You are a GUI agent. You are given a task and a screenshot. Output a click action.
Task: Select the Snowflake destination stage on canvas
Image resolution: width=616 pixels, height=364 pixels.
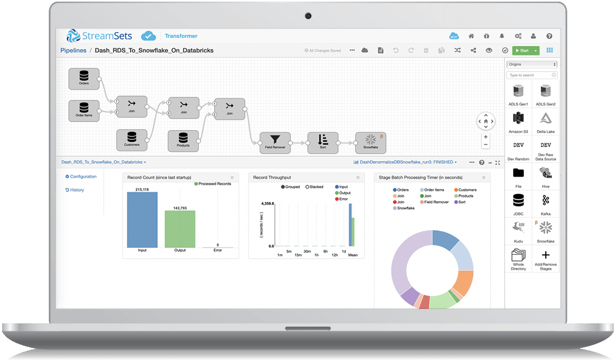click(371, 142)
